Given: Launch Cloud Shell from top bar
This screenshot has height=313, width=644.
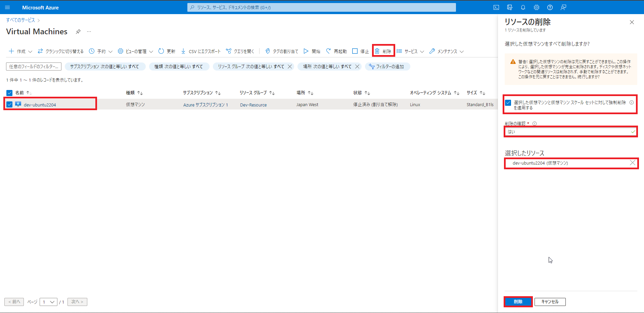Looking at the screenshot, I should (496, 7).
